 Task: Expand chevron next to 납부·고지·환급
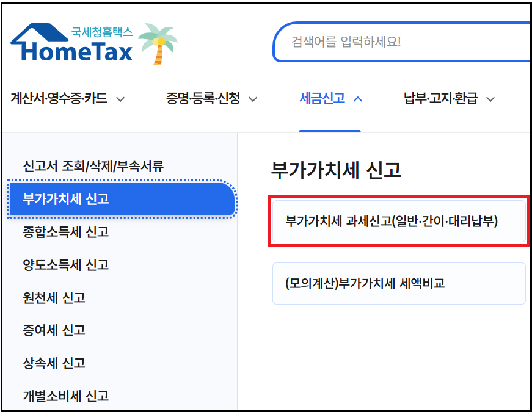click(490, 99)
